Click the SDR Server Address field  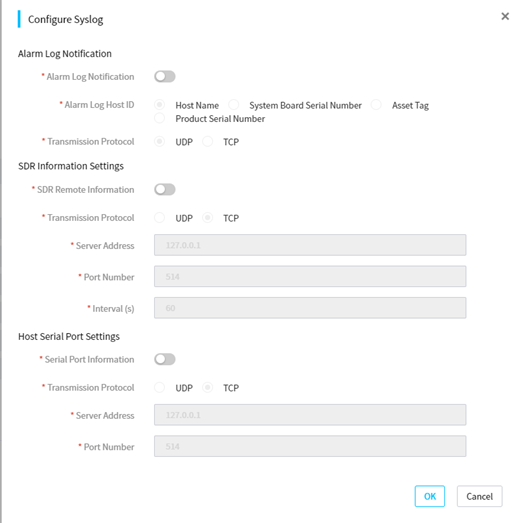310,245
